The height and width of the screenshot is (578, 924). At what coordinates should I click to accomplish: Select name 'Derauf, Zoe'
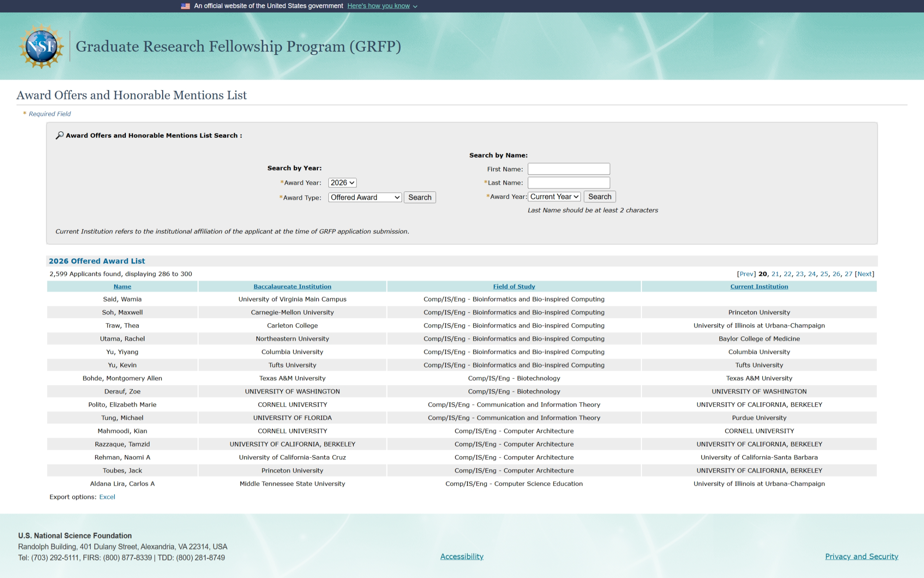coord(122,392)
